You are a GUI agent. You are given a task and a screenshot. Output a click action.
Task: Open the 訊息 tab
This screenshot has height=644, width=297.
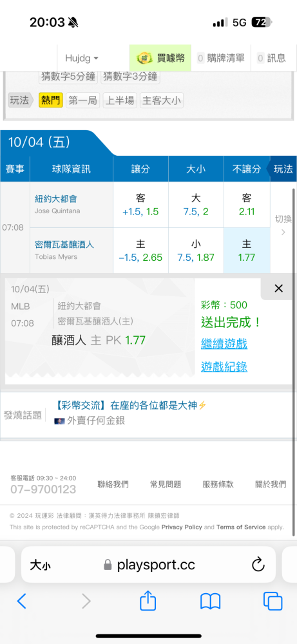pyautogui.click(x=271, y=59)
